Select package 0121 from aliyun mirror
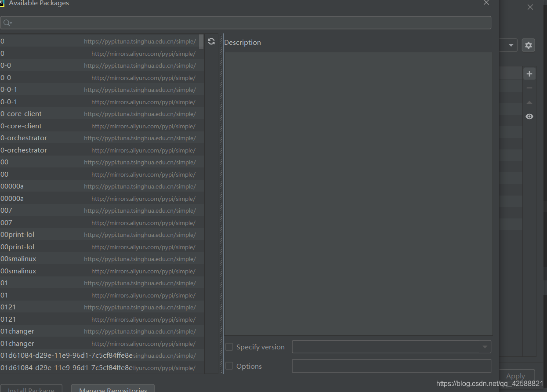Screen dimensions: 547x392 tap(99, 319)
